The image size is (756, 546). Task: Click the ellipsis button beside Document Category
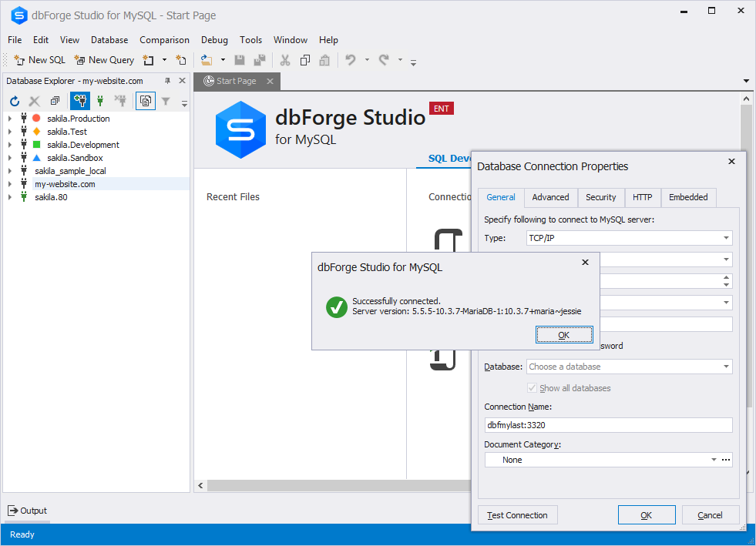pyautogui.click(x=726, y=460)
